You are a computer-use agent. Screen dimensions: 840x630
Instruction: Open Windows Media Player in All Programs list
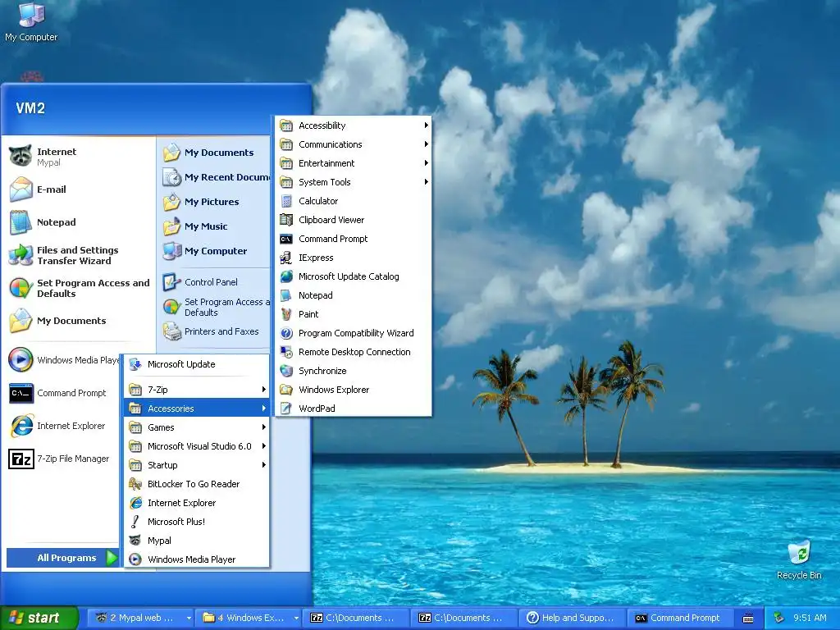(196, 559)
